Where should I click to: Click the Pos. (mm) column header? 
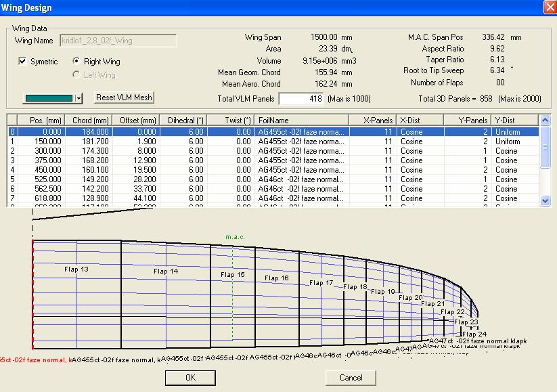point(41,120)
